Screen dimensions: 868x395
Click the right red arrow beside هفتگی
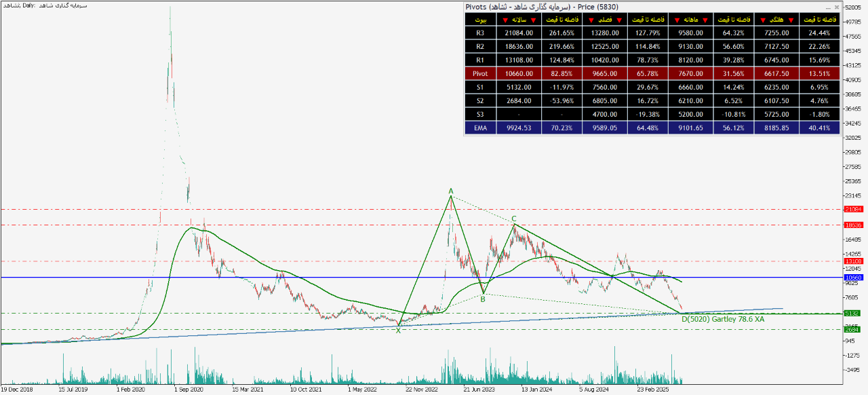pos(793,20)
